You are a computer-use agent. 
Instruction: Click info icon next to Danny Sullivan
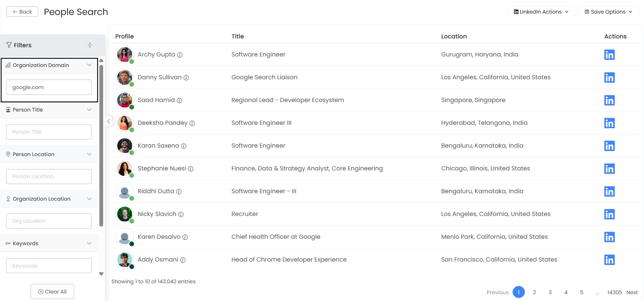[186, 78]
